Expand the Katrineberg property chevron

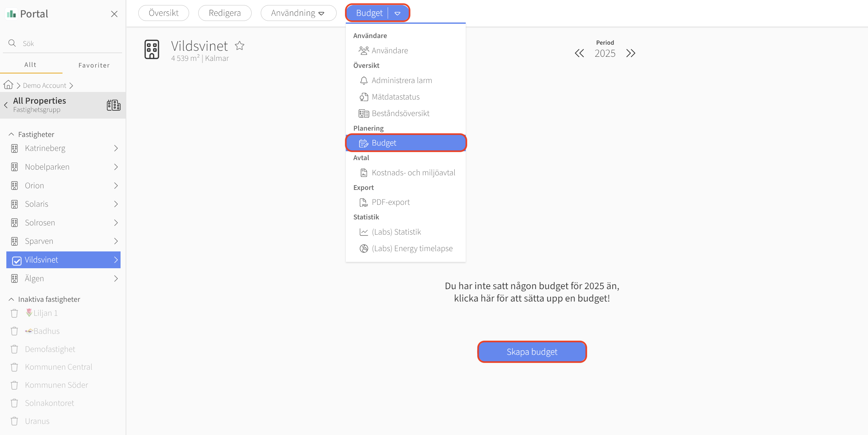tap(116, 148)
